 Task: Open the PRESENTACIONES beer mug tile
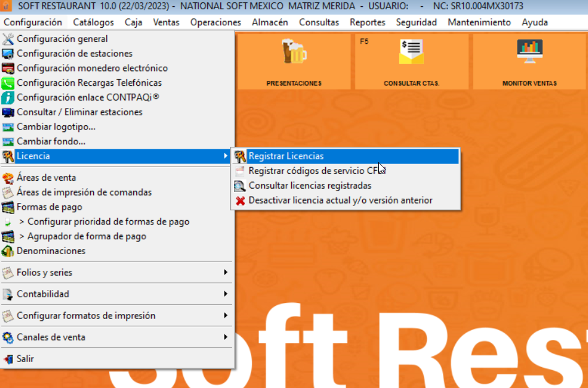coord(294,62)
